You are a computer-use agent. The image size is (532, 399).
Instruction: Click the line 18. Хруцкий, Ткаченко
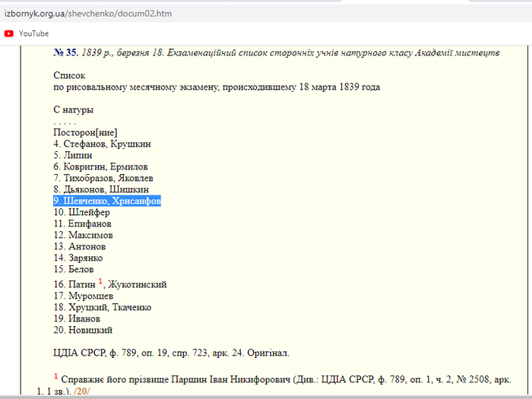(x=102, y=308)
